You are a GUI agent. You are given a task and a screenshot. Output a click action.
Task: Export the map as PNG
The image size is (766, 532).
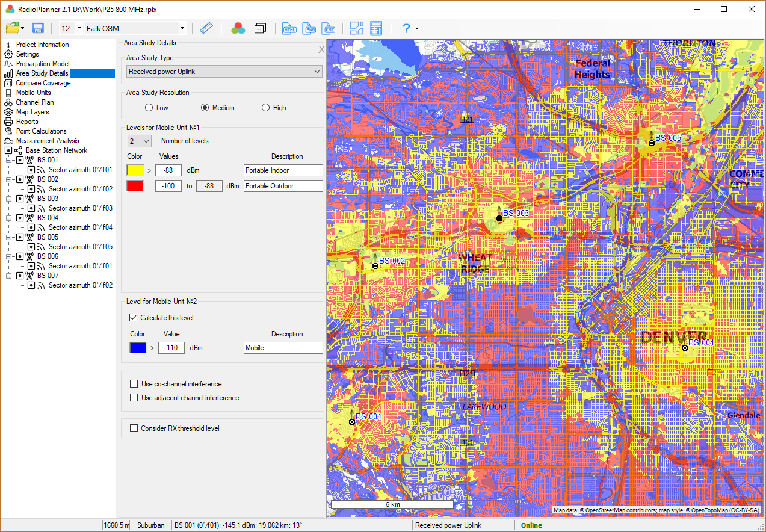(309, 28)
